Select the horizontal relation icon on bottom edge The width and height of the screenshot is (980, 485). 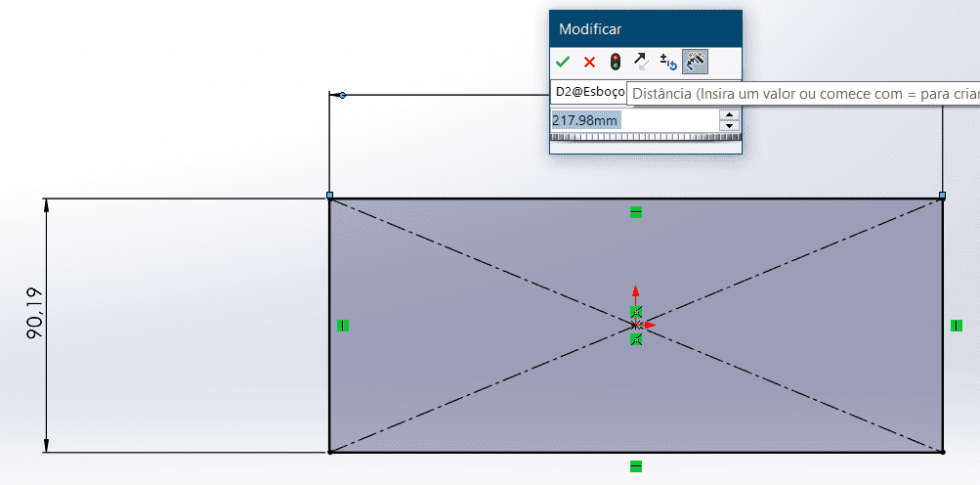pyautogui.click(x=636, y=466)
